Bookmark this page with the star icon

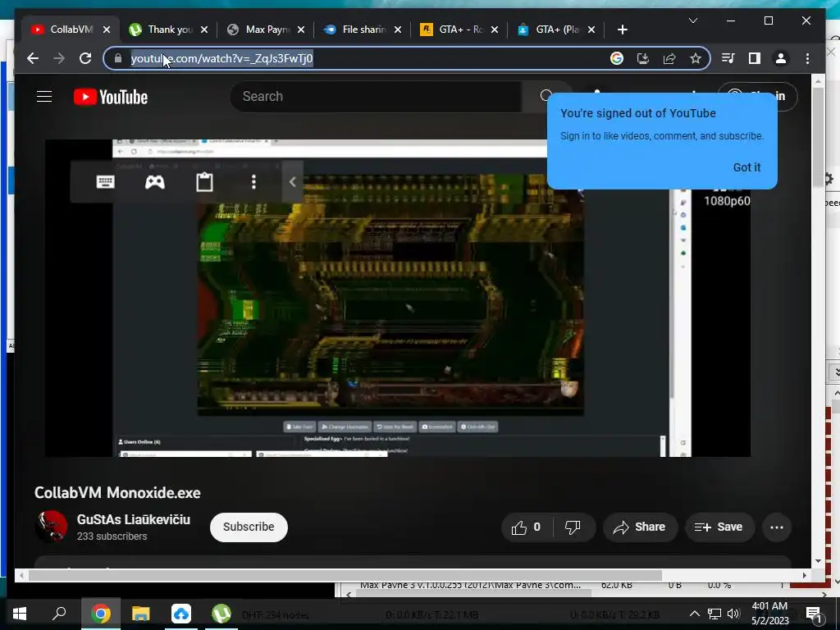[696, 58]
